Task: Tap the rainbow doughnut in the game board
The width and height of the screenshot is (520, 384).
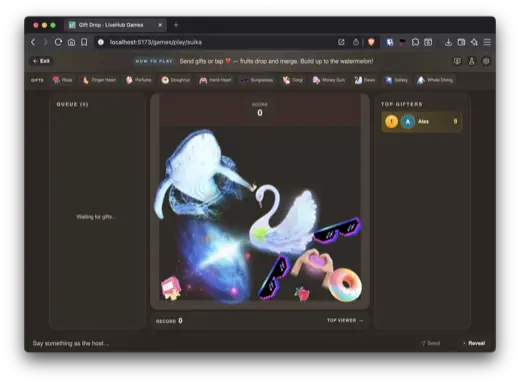Action: (346, 284)
